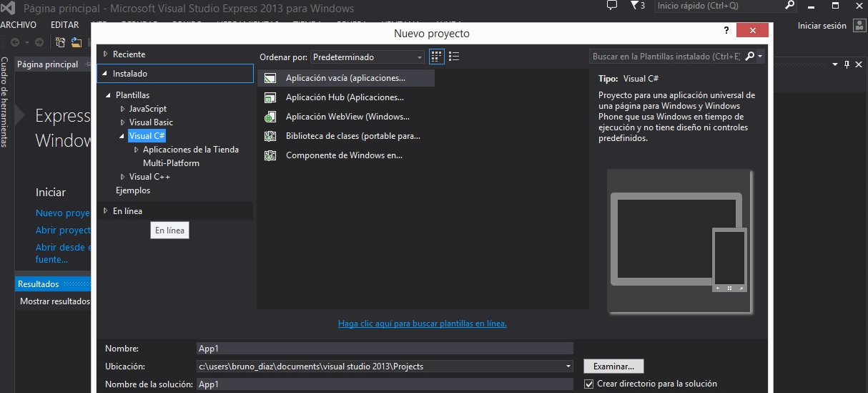Open the Ubicación path dropdown arrow
Screen dimensions: 868x393
click(x=568, y=367)
